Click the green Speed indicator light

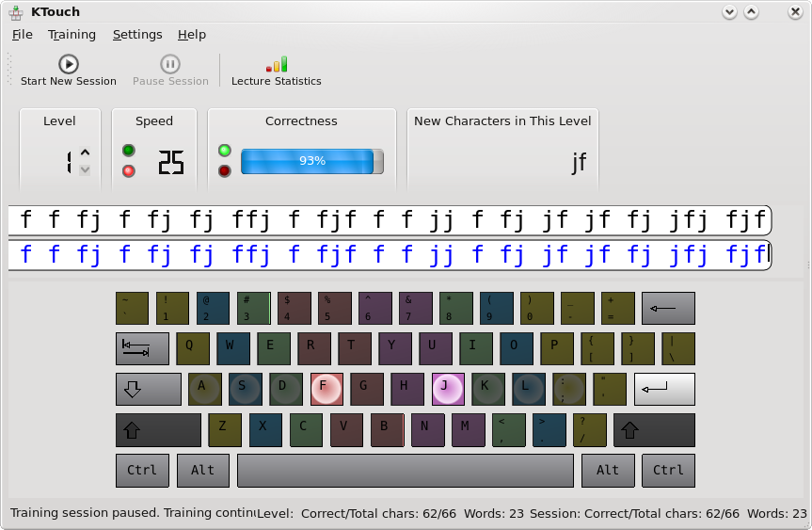129,151
